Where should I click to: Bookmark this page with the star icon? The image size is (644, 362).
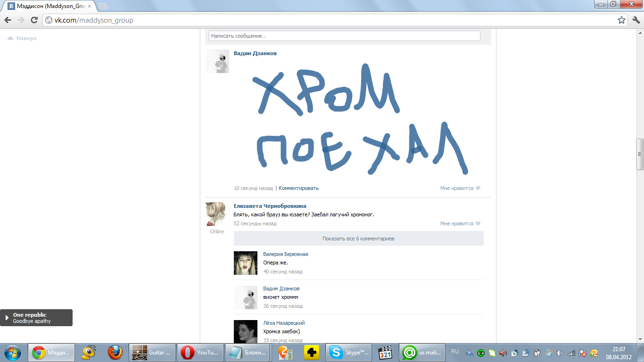[622, 20]
